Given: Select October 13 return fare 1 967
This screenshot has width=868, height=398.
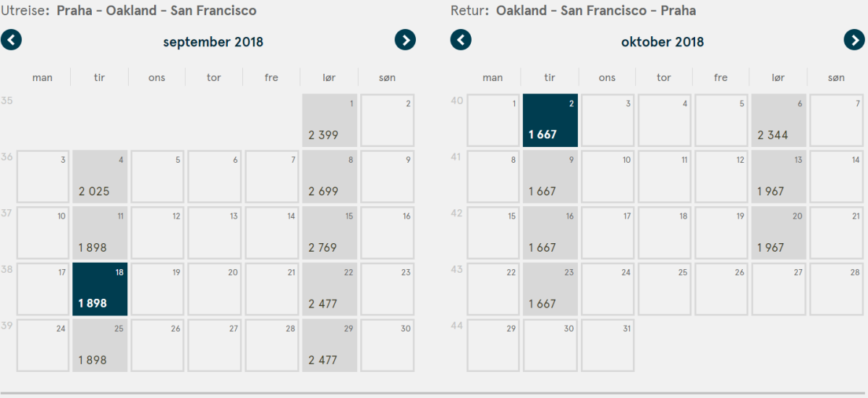Looking at the screenshot, I should tap(778, 177).
